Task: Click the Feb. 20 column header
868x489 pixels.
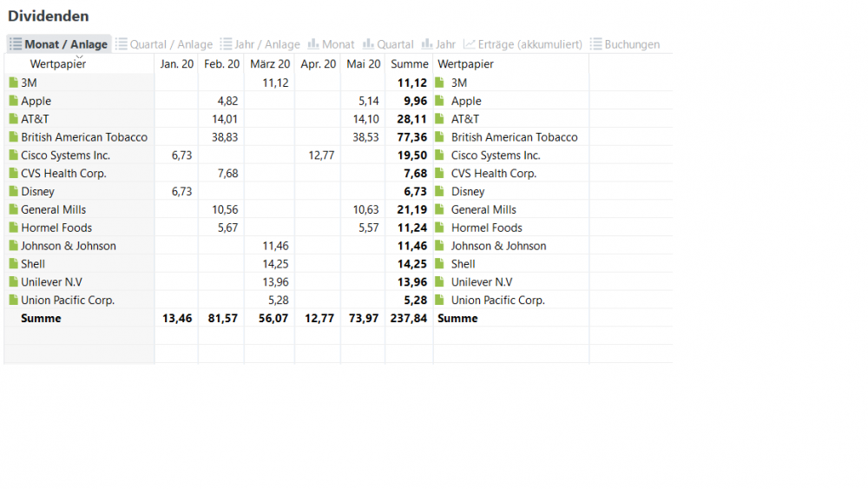Action: click(221, 64)
